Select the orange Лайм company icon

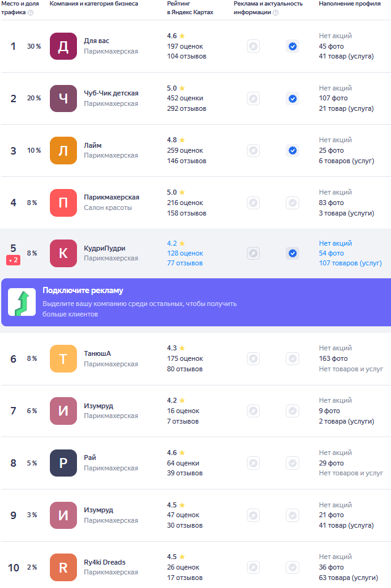(x=63, y=150)
